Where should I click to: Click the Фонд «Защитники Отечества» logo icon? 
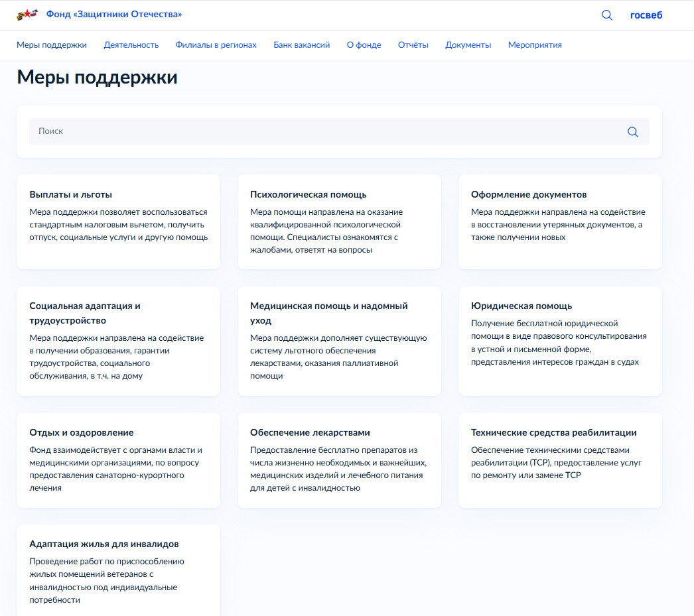tap(27, 15)
